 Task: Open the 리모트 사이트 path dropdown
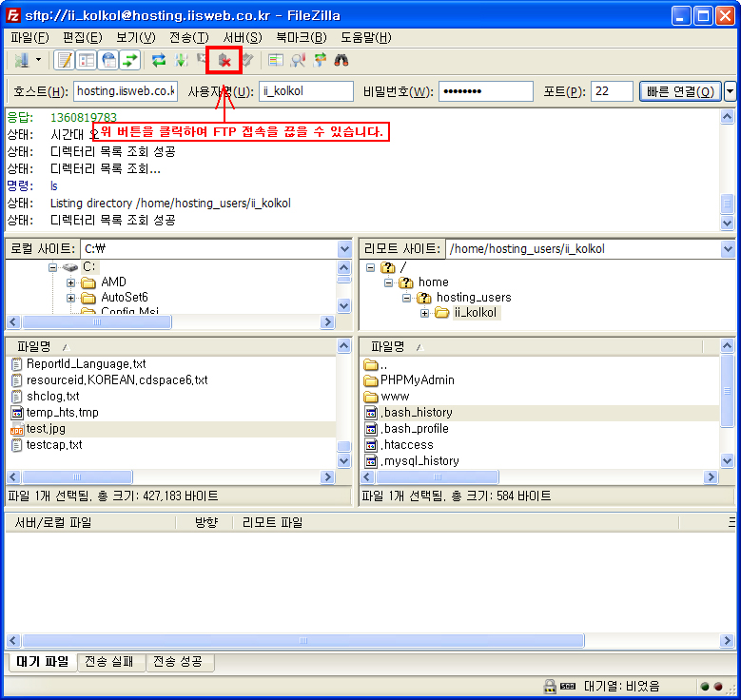click(728, 248)
